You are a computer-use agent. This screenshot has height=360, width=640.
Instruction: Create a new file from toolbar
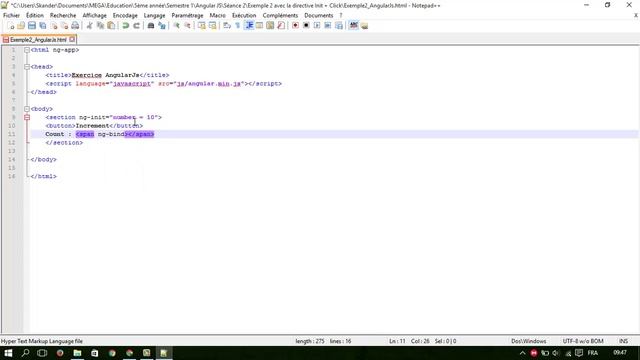[x=11, y=26]
